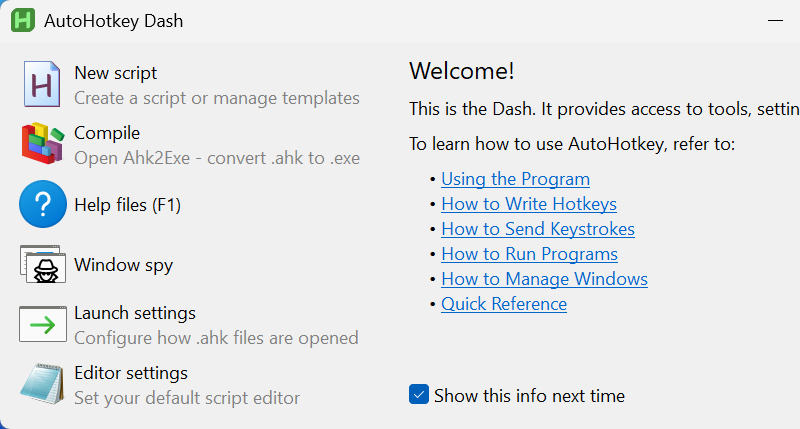Open the Using the Program link

515,179
